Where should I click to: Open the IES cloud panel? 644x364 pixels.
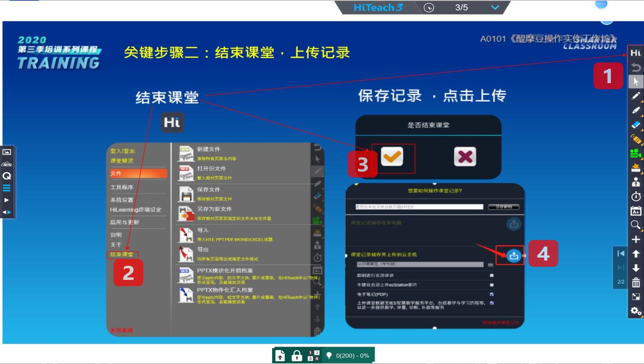tap(7, 164)
